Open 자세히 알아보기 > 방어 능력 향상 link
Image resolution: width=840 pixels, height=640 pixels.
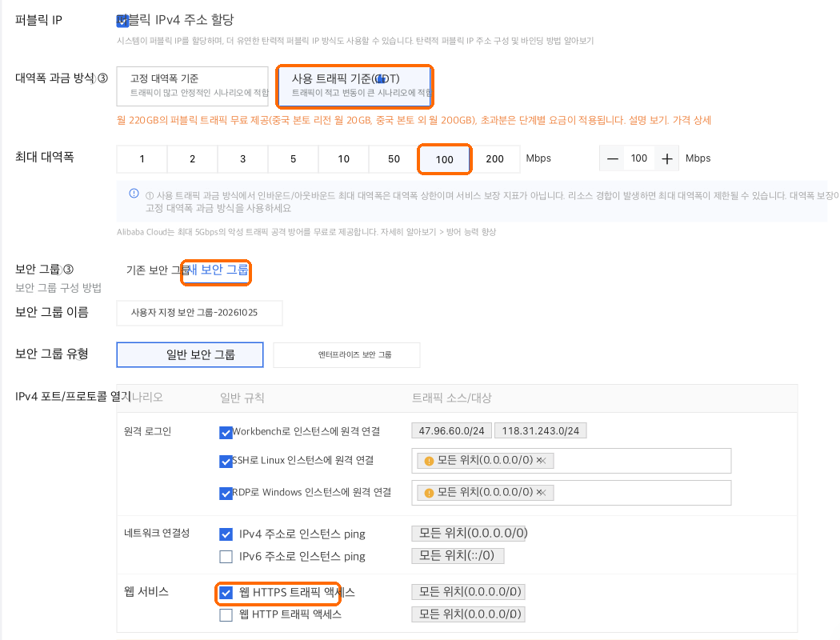tap(438, 232)
